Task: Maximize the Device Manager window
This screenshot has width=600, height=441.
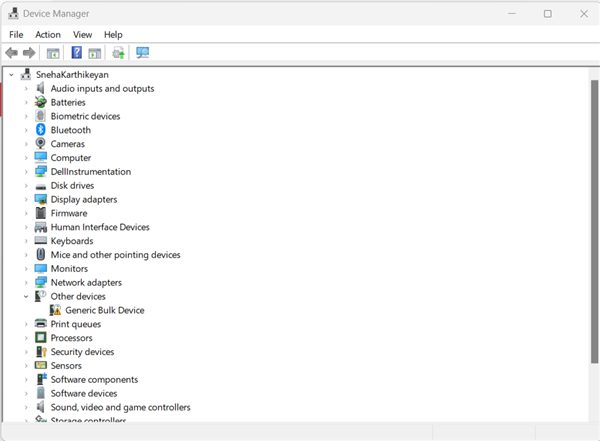Action: click(548, 14)
